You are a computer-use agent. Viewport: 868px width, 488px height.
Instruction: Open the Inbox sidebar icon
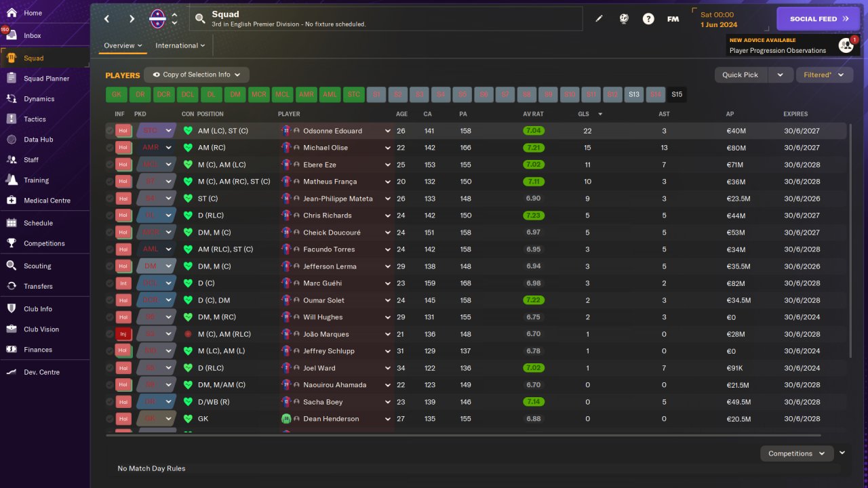[x=12, y=35]
